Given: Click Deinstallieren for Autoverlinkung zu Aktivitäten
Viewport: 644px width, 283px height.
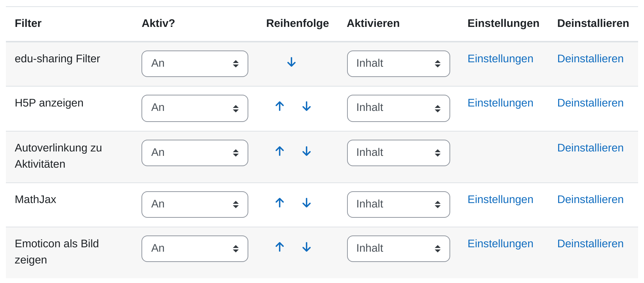Looking at the screenshot, I should click(590, 148).
